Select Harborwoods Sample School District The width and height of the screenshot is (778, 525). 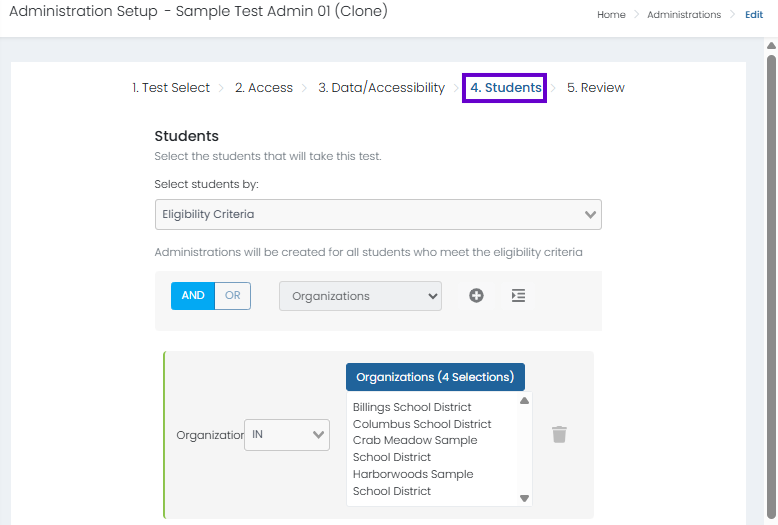coord(413,482)
